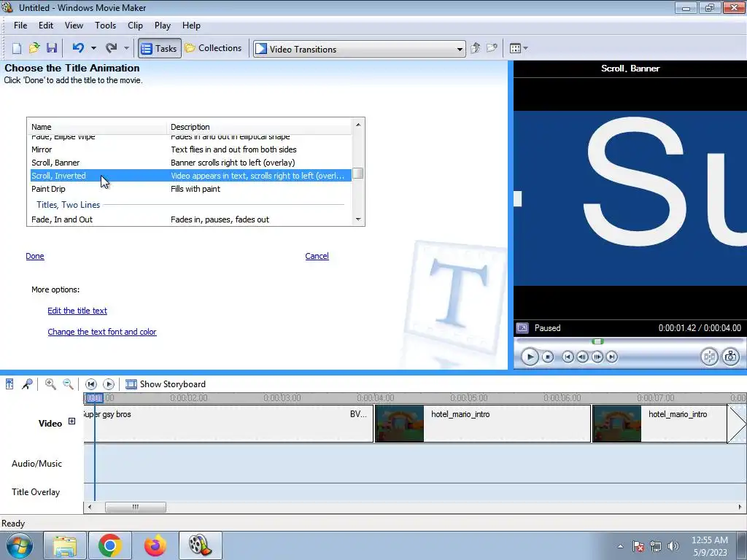Click the preview seek bar handle
The height and width of the screenshot is (560, 747).
click(x=598, y=341)
